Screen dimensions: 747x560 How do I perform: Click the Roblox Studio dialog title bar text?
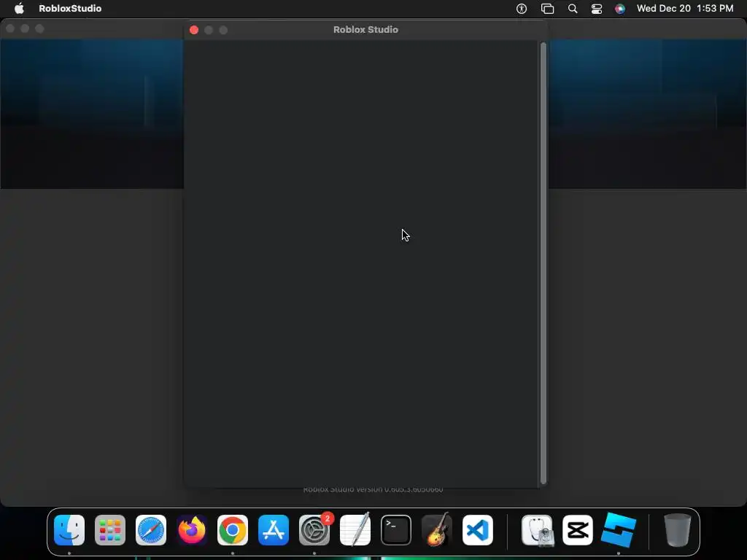click(x=365, y=29)
